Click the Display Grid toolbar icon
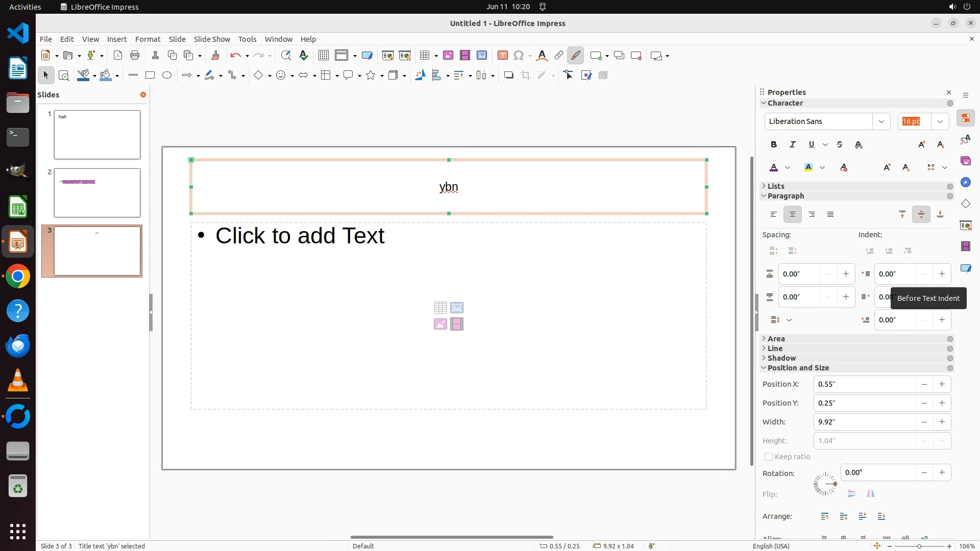980x551 pixels. coord(323,56)
